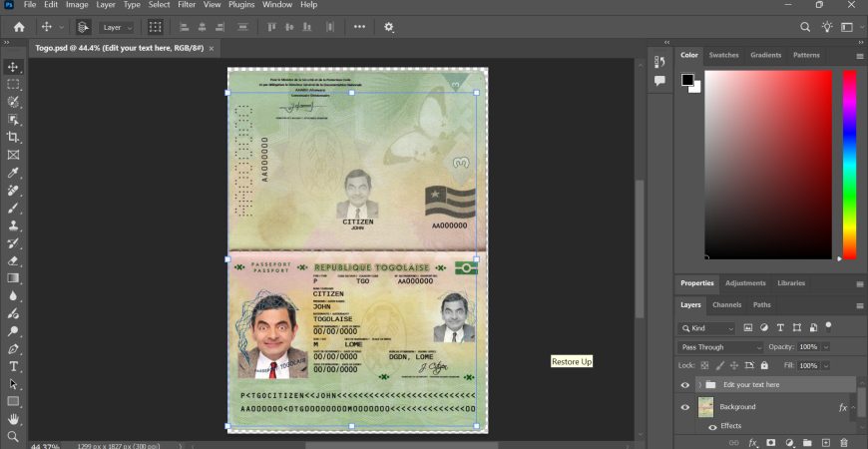Create a new layer with plus icon
Viewport: 868px width, 449px height.
tap(825, 442)
